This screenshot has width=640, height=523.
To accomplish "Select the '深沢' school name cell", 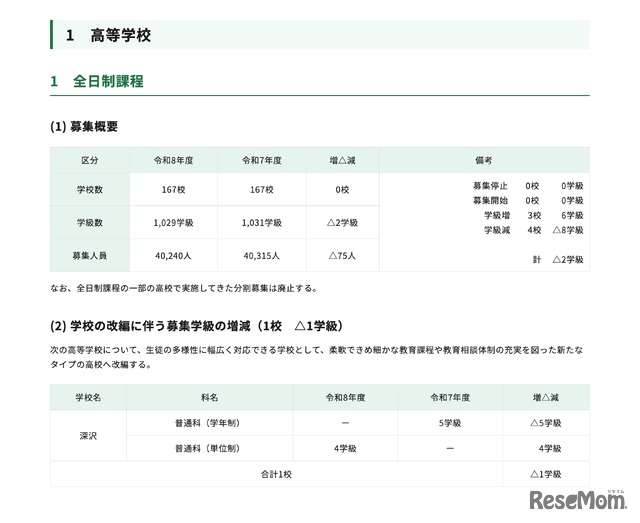I will point(90,435).
